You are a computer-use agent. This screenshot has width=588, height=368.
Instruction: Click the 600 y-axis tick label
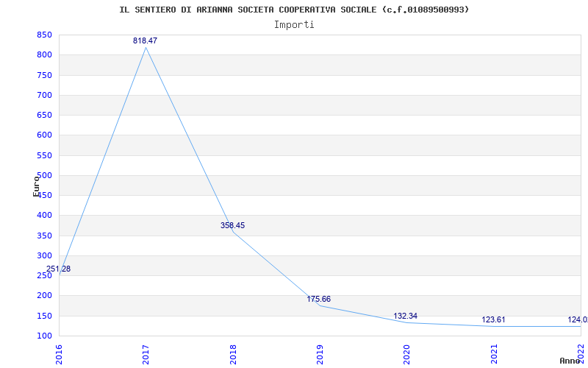44,135
